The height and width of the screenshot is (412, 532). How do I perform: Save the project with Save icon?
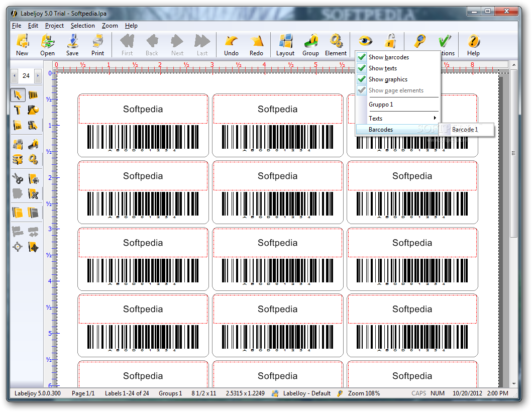pos(72,45)
